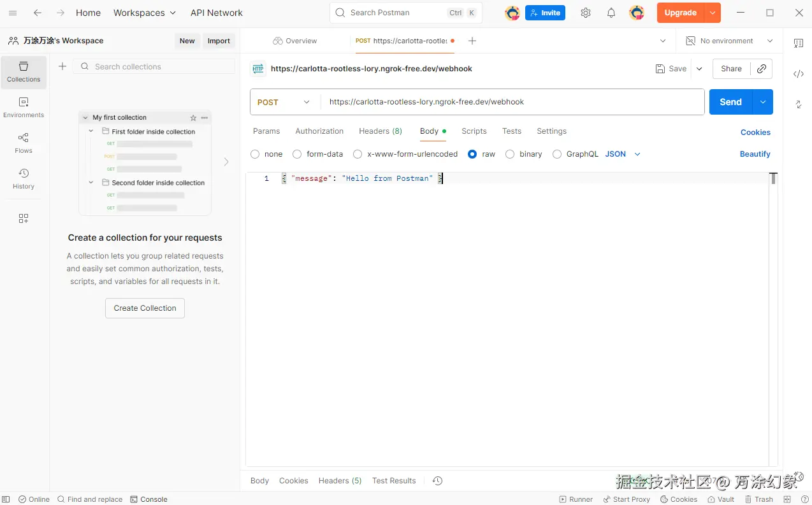The width and height of the screenshot is (812, 505).
Task: Switch to the Authorization tab
Action: (319, 131)
